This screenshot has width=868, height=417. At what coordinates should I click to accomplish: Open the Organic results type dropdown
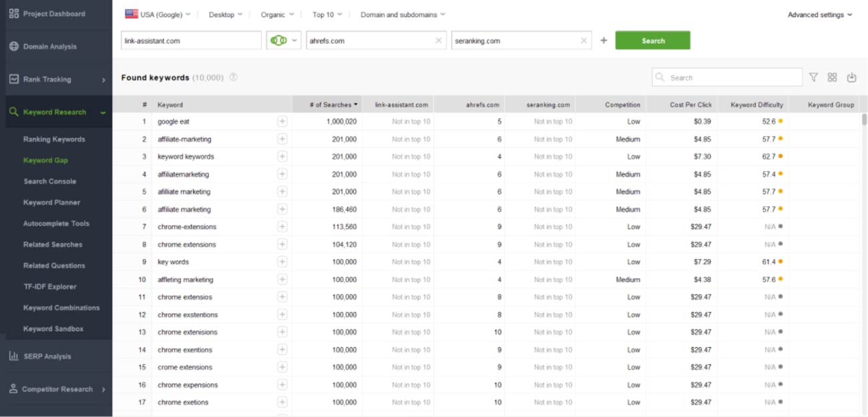pos(278,14)
